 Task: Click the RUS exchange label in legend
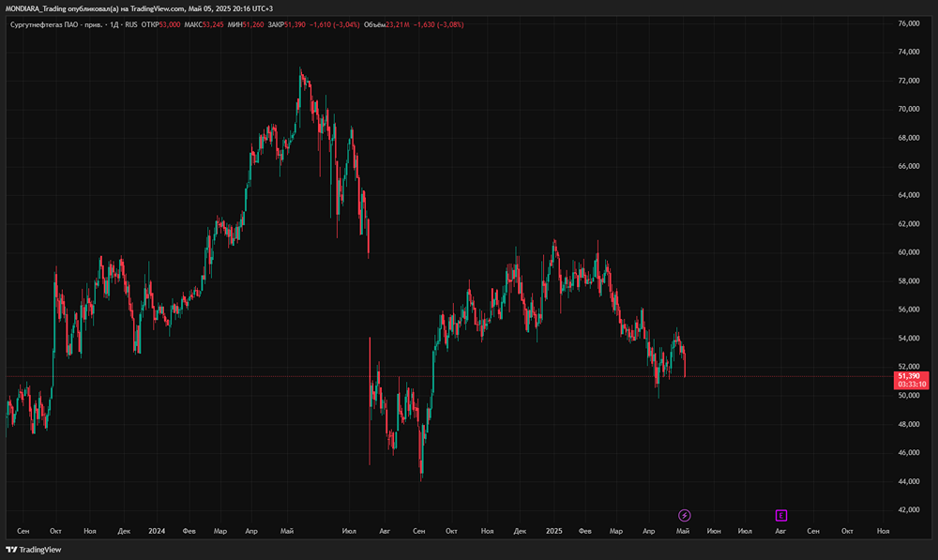[131, 24]
